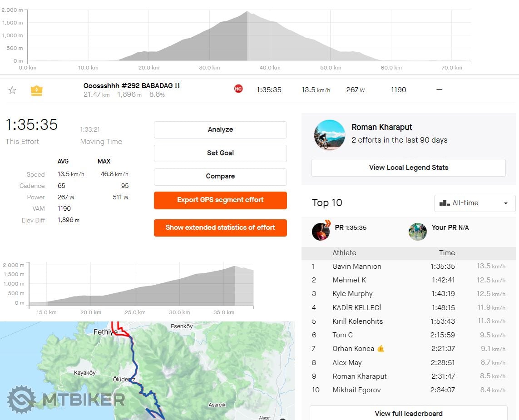The height and width of the screenshot is (420, 519).
Task: Show extended statistics of effort
Action: (x=220, y=227)
